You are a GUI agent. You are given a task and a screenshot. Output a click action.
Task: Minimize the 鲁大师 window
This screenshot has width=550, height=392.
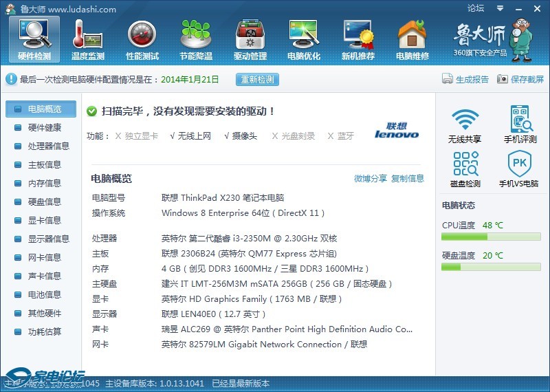[x=519, y=9]
